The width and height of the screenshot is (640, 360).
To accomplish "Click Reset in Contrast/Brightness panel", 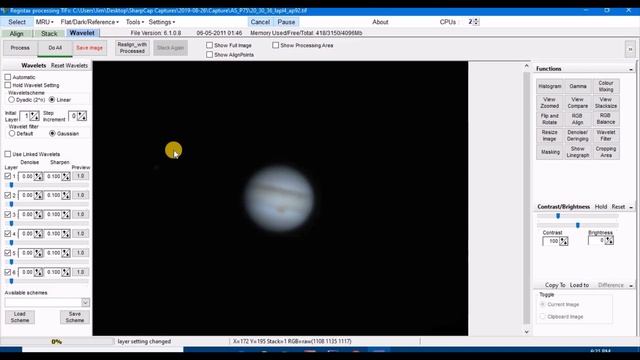I will coord(618,207).
